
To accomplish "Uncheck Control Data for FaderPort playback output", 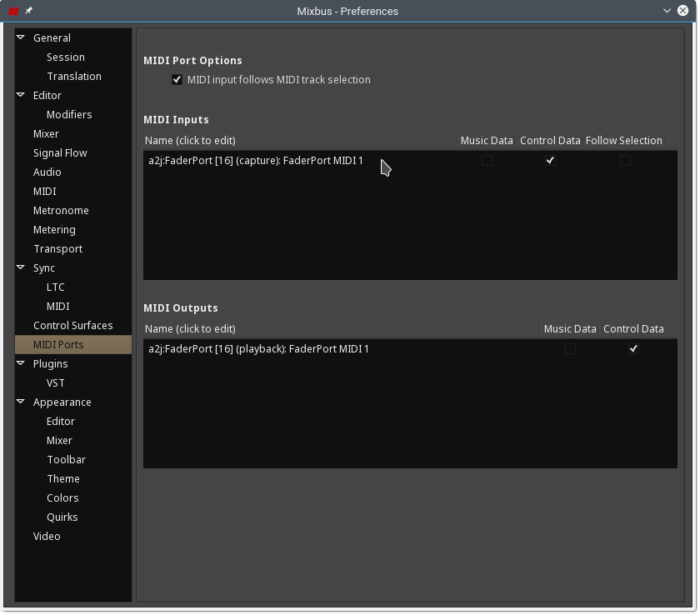I will click(x=633, y=349).
